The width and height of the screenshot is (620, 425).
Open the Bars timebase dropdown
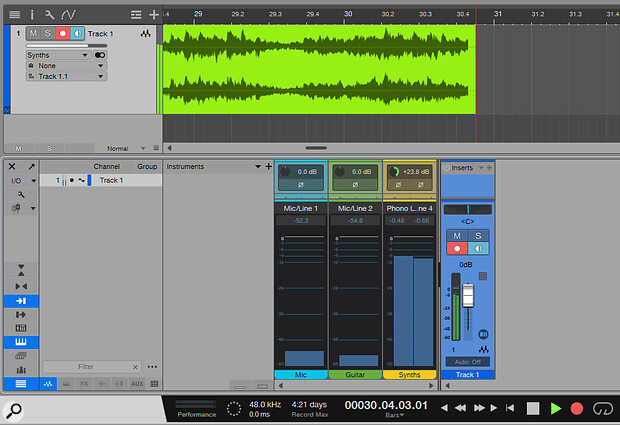(x=394, y=415)
